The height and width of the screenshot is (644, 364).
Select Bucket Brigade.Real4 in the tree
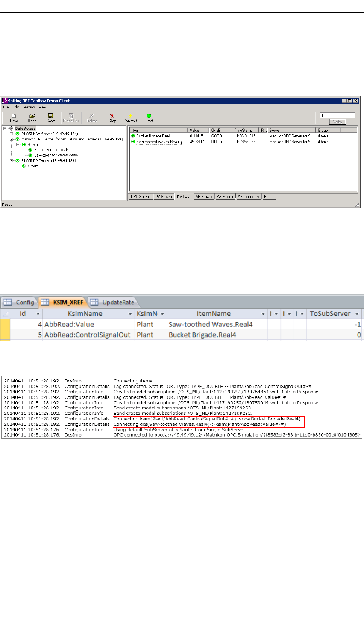pyautogui.click(x=51, y=150)
